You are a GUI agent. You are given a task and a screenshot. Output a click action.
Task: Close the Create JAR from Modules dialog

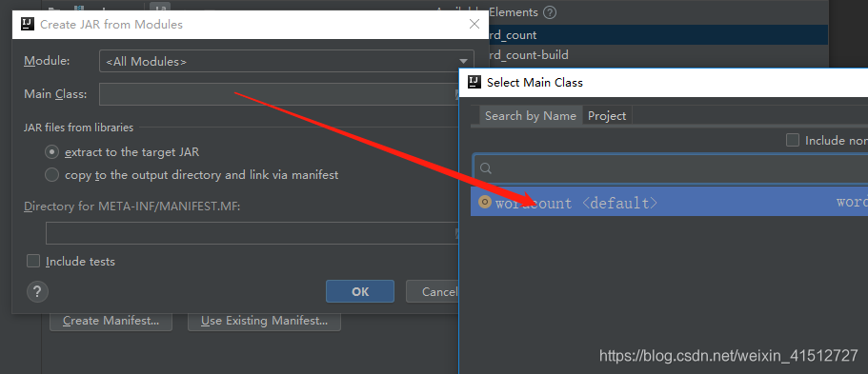[474, 25]
